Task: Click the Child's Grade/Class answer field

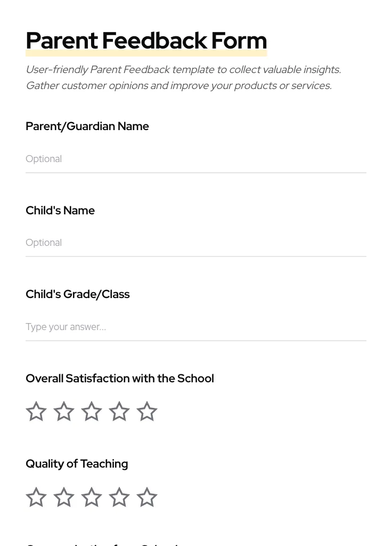Action: coord(196,327)
